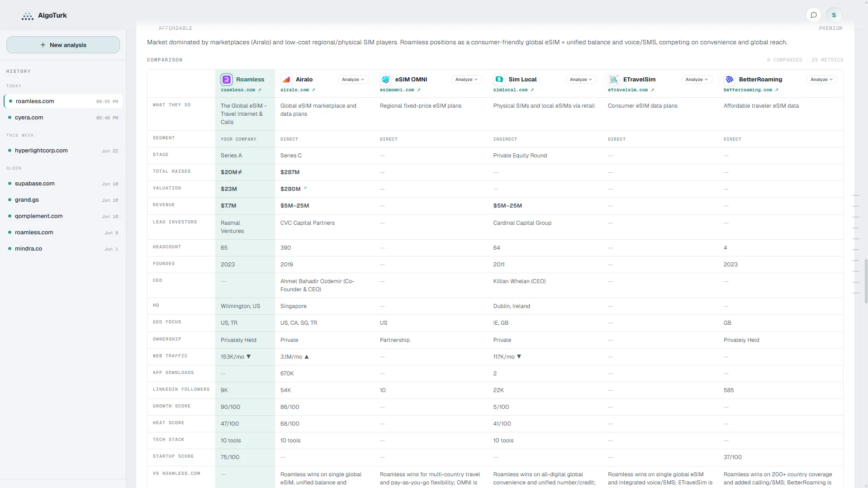Click the GROWTH SCORE row label

pyautogui.click(x=171, y=406)
